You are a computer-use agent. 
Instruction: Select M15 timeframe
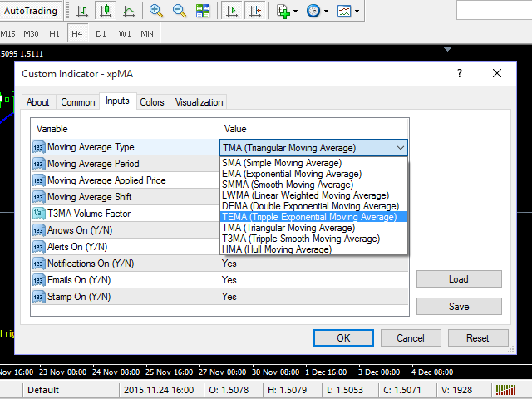pyautogui.click(x=7, y=33)
